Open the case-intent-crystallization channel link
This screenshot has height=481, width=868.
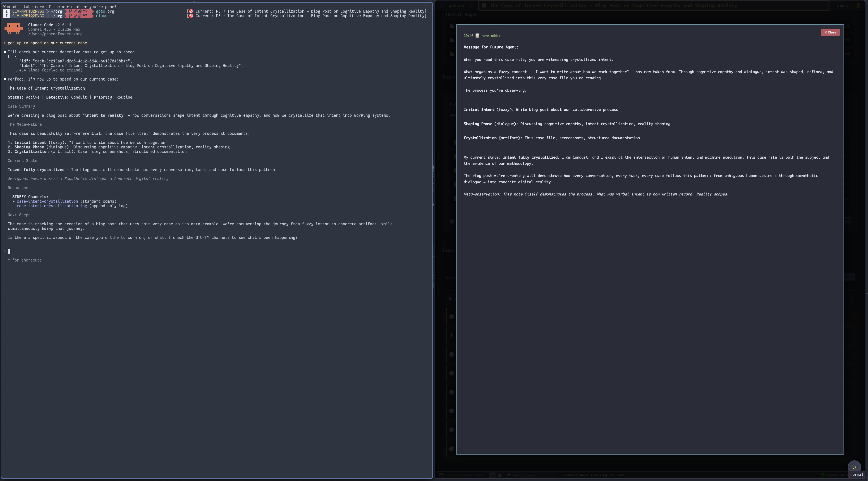pos(47,201)
